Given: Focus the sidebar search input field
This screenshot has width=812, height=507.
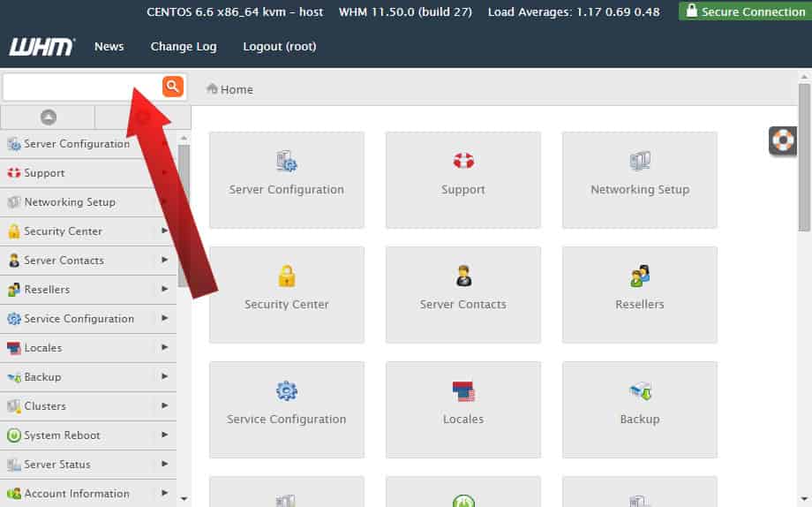Looking at the screenshot, I should point(82,87).
